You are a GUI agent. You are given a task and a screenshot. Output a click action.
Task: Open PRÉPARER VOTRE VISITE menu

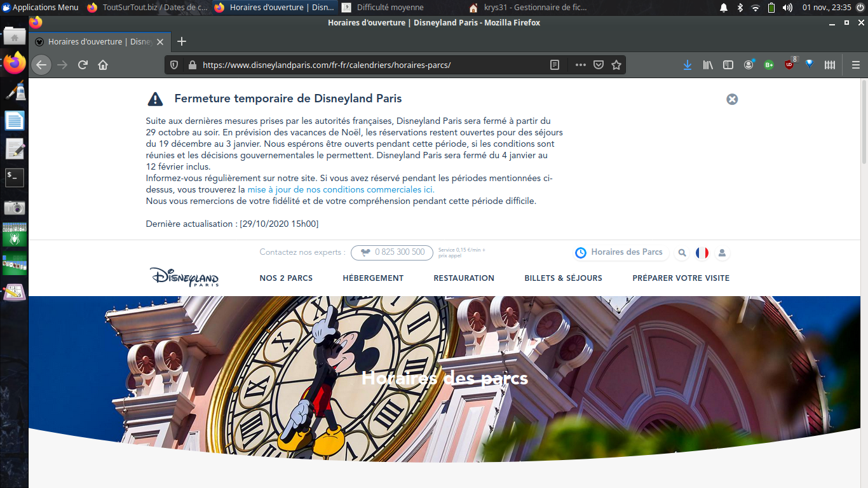tap(681, 278)
